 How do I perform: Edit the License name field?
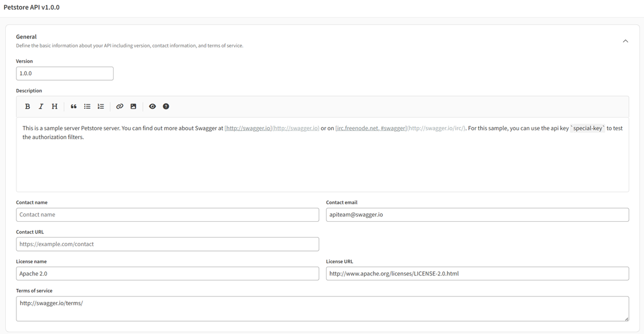167,274
